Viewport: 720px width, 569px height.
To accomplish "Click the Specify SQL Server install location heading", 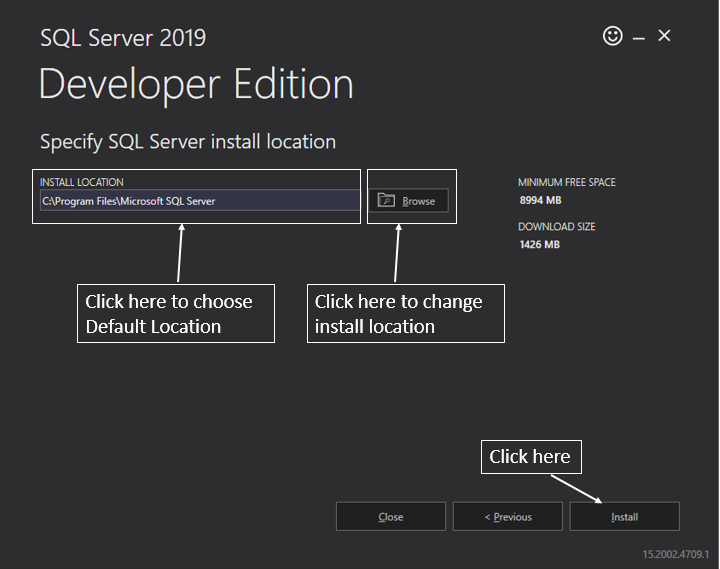I will tap(188, 141).
